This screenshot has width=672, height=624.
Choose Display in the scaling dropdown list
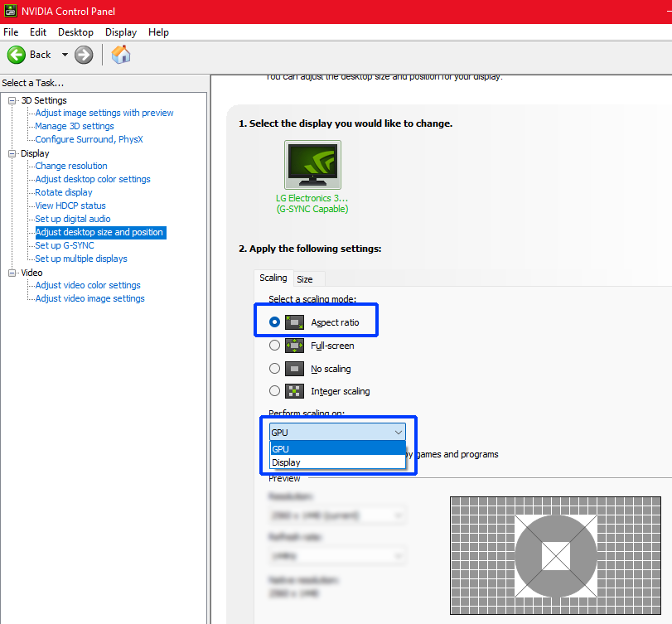tap(338, 462)
